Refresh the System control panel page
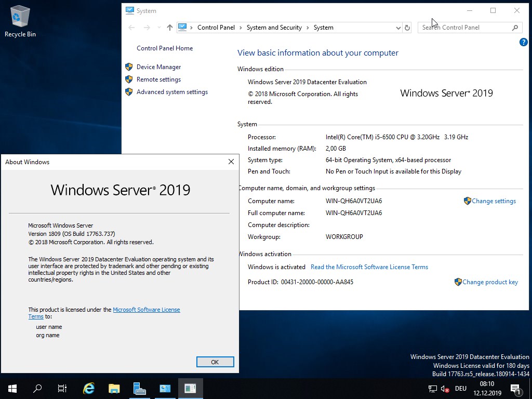This screenshot has height=399, width=532. [x=407, y=28]
